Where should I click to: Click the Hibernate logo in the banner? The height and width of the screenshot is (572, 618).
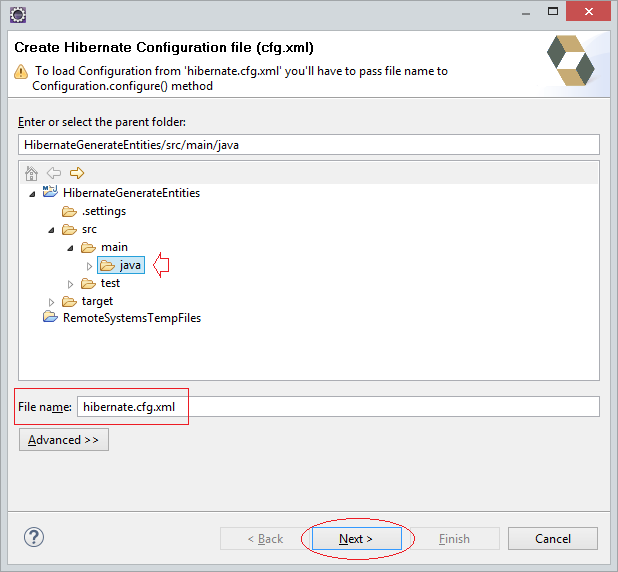570,60
